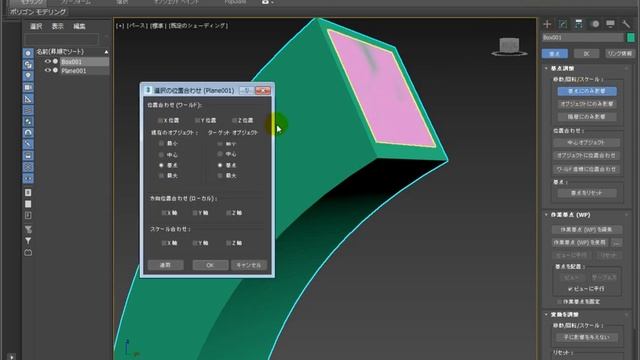Click the ViewCube in the viewport

point(509,46)
